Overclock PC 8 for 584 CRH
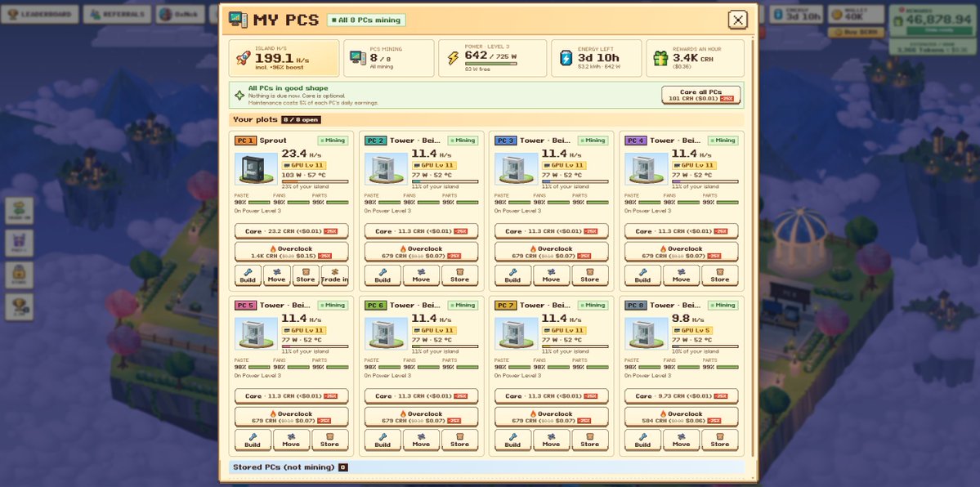Image resolution: width=980 pixels, height=487 pixels. [681, 417]
